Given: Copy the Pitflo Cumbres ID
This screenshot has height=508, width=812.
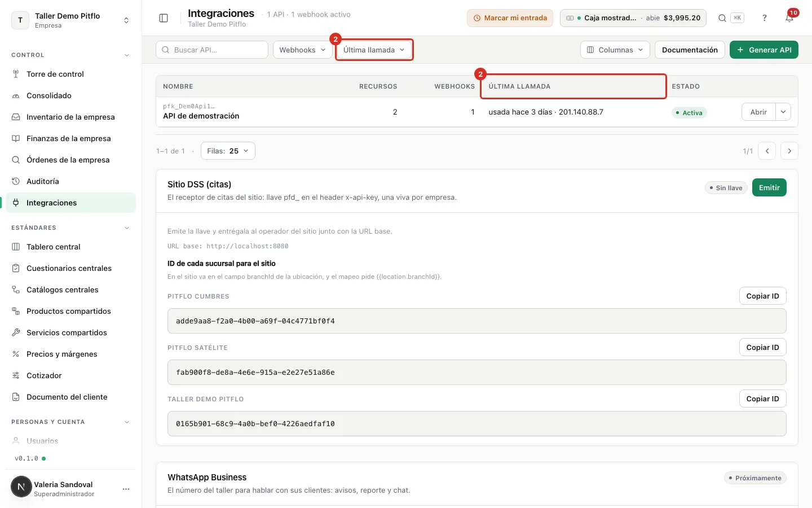Looking at the screenshot, I should tap(762, 296).
